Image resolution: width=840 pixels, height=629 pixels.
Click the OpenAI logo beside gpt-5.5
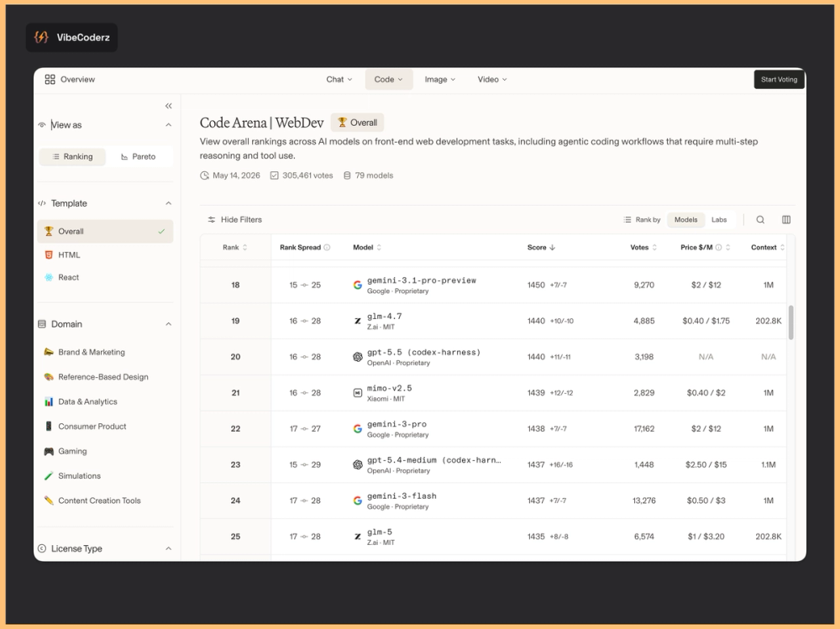point(357,357)
